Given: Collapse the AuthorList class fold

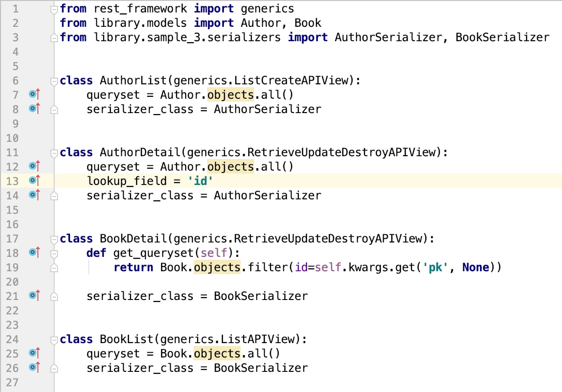Looking at the screenshot, I should click(54, 81).
